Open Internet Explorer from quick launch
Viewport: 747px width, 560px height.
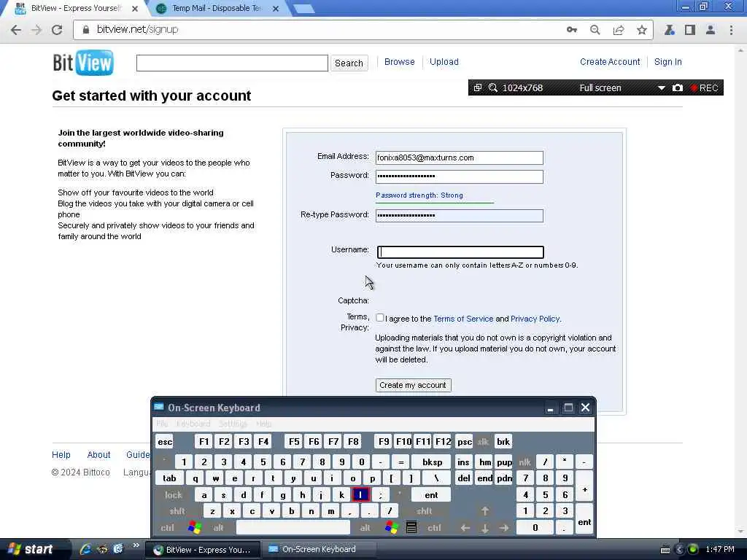click(x=86, y=549)
